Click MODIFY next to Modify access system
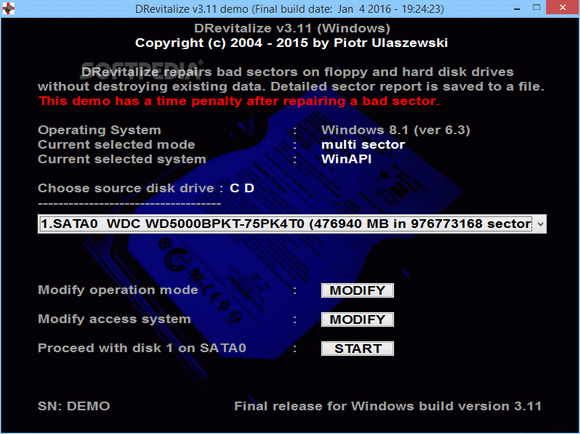This screenshot has height=434, width=580. click(x=357, y=320)
